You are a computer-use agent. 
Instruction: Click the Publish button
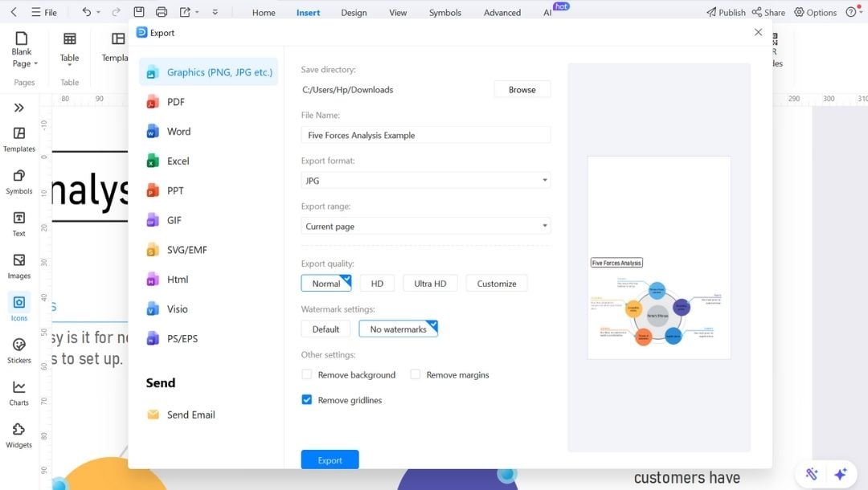pos(726,12)
